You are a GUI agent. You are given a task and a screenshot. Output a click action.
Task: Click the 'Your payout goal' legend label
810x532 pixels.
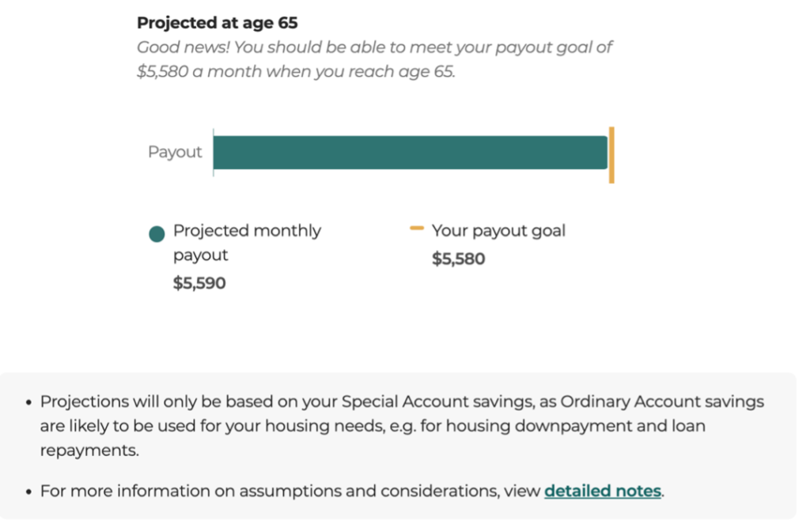point(498,231)
